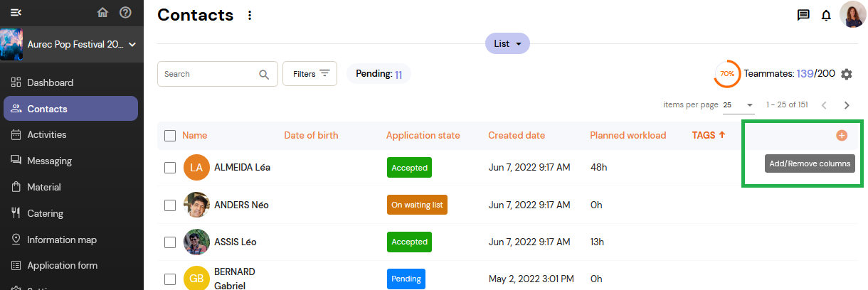The height and width of the screenshot is (290, 868).
Task: Open the Catering menu item
Action: pyautogui.click(x=70, y=213)
